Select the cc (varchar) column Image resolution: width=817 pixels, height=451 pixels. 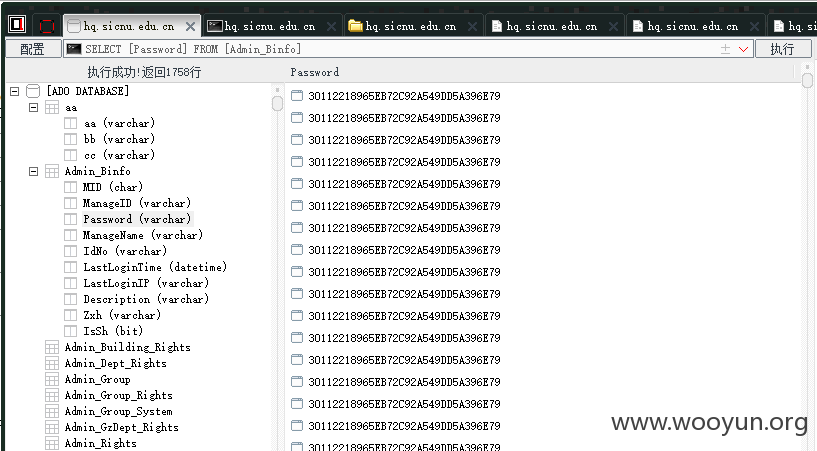[119, 155]
